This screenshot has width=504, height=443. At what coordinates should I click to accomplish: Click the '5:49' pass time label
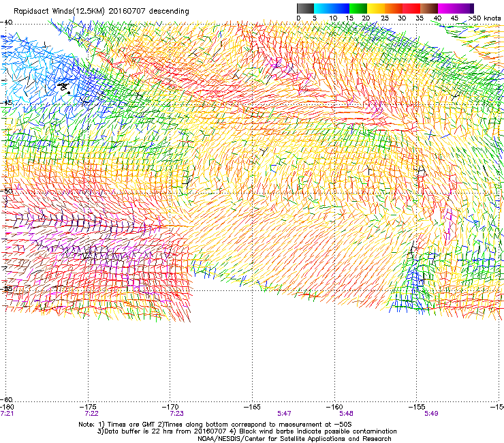[x=431, y=414]
